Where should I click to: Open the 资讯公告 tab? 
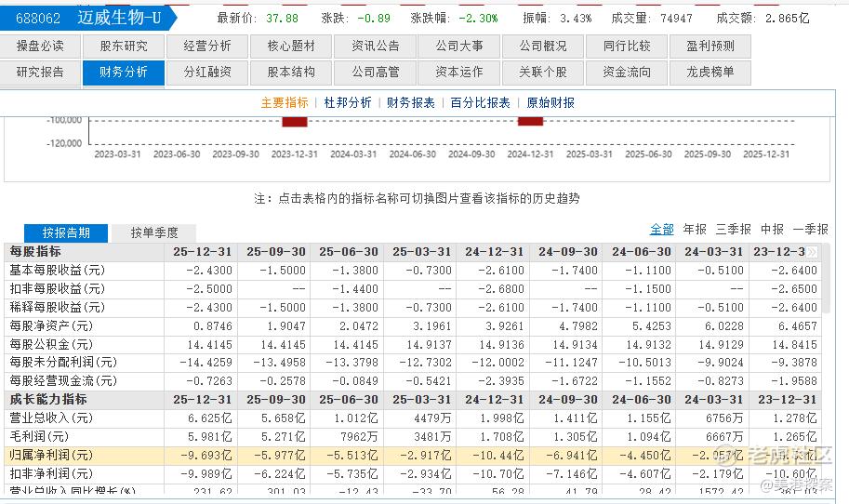pos(376,46)
